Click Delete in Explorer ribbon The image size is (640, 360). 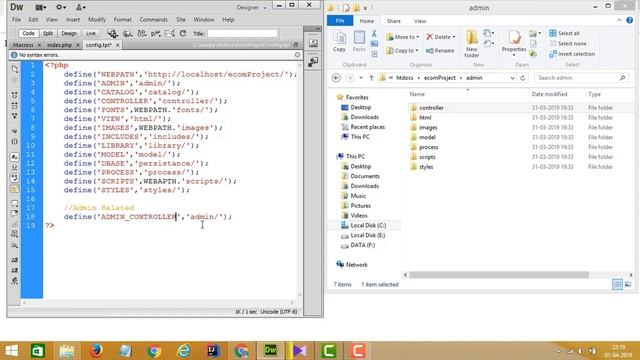pos(440,37)
